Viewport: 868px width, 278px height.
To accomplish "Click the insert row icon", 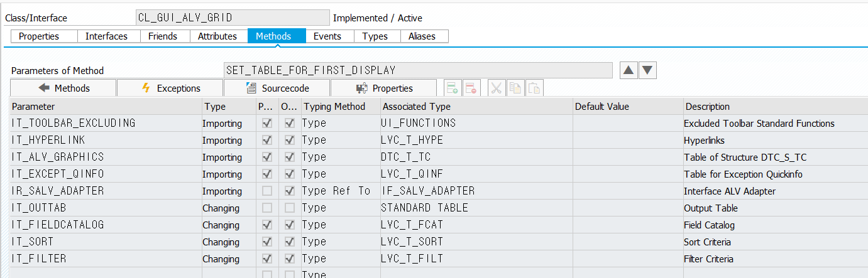I will click(x=452, y=88).
